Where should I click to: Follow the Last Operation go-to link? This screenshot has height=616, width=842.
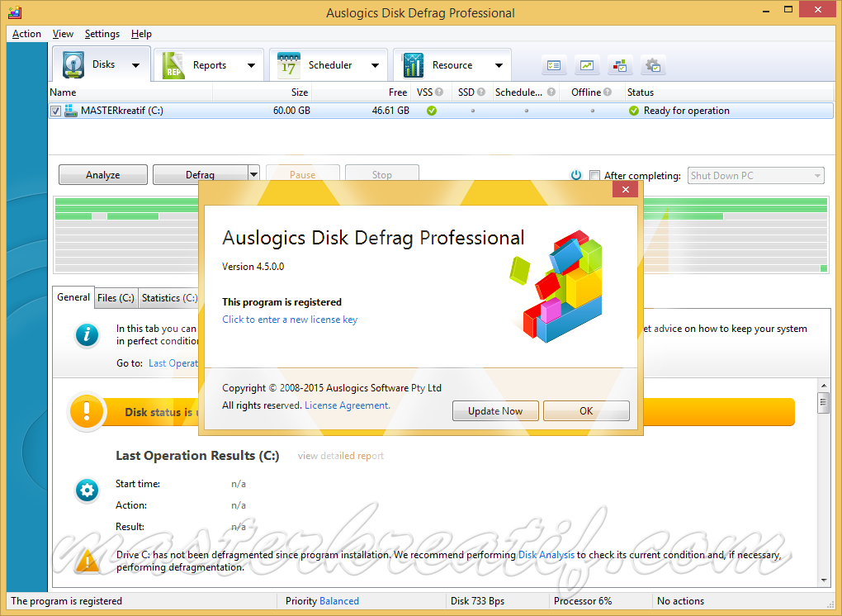(x=173, y=363)
